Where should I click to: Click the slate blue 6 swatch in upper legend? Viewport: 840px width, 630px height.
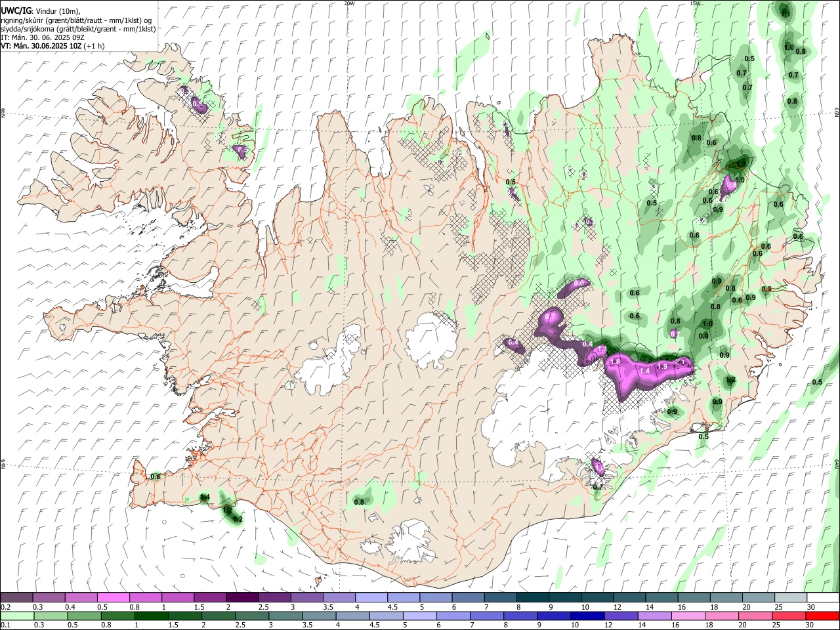468,597
